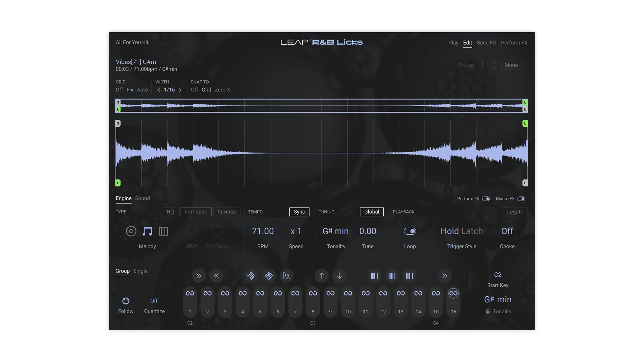Select slice pad number 16
Screen dimensions: 644x362
click(x=453, y=302)
